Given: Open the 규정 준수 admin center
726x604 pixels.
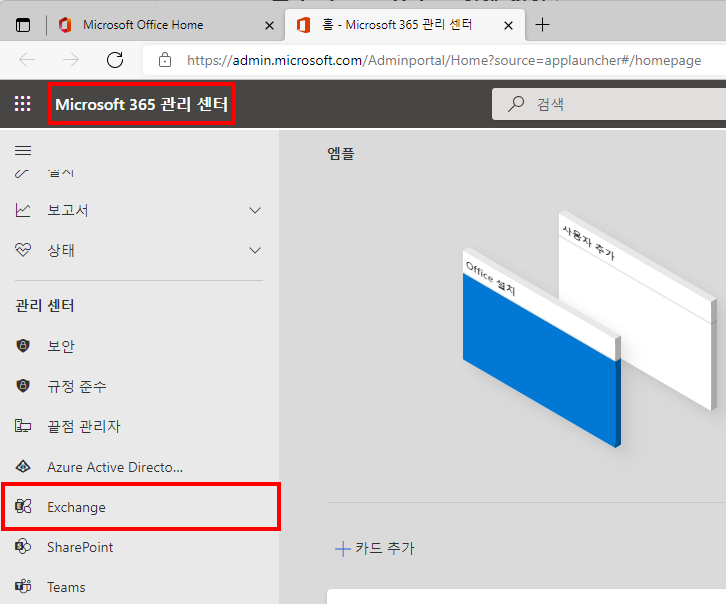Looking at the screenshot, I should click(x=139, y=386).
